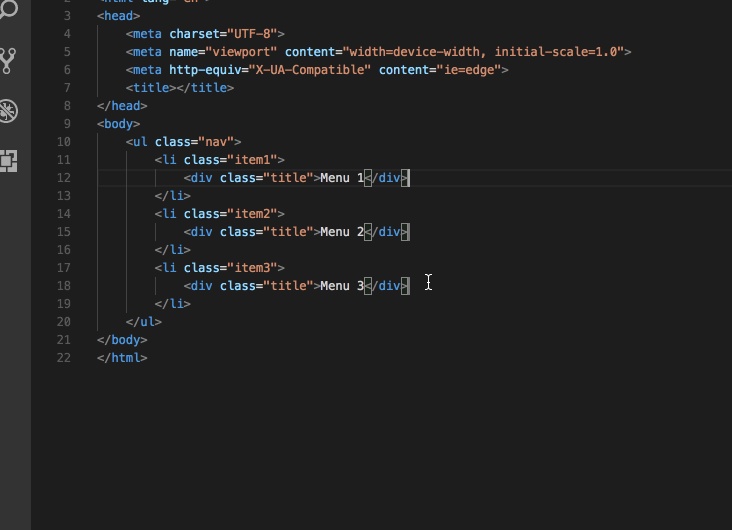Viewport: 732px width, 530px height.
Task: Click the "ie=edge" content value
Action: click(x=469, y=70)
